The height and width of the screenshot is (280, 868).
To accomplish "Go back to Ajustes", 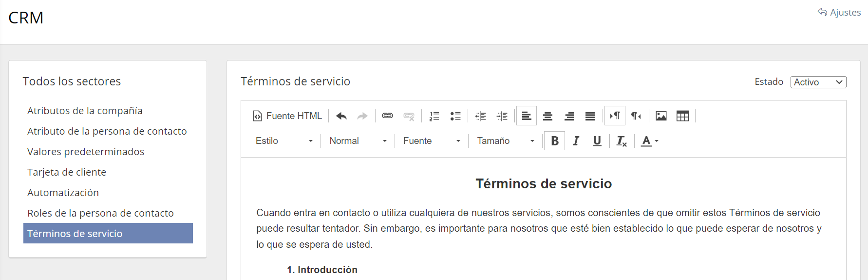I will click(x=839, y=13).
